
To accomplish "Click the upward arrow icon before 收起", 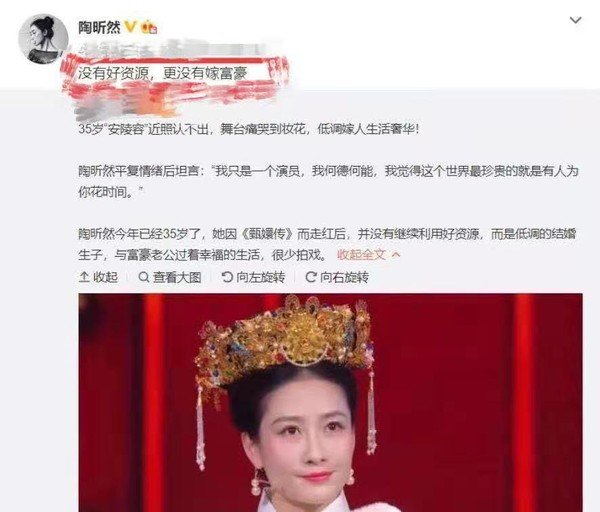I will 84,277.
